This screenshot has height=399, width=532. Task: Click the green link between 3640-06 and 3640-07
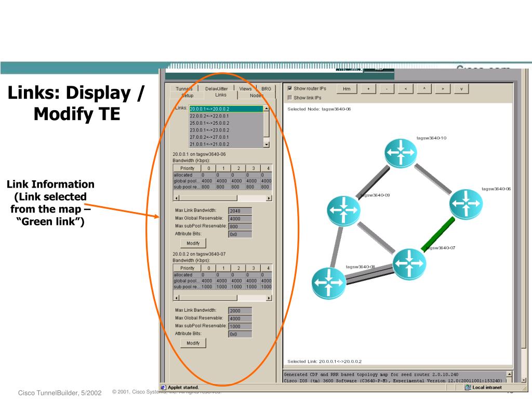(x=438, y=234)
